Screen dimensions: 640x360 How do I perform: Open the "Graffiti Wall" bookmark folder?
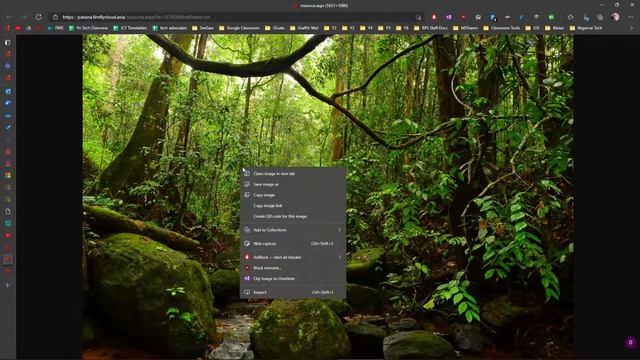coord(304,28)
